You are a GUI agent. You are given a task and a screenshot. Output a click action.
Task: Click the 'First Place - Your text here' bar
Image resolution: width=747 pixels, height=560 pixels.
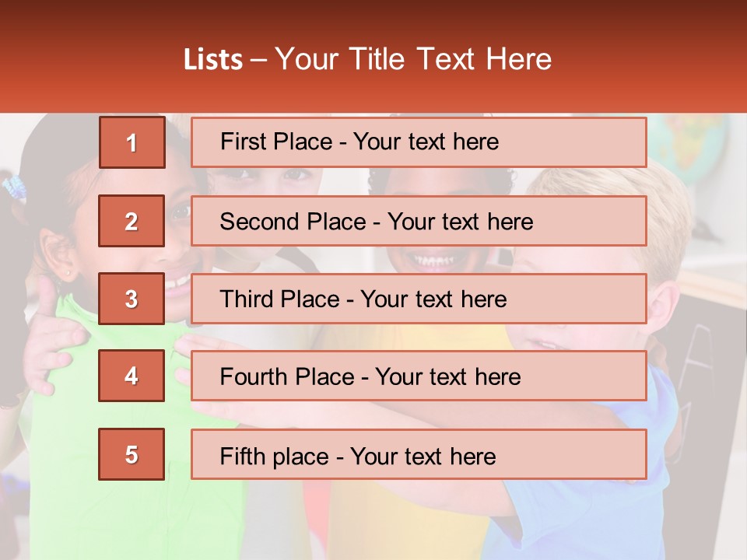[x=419, y=142]
